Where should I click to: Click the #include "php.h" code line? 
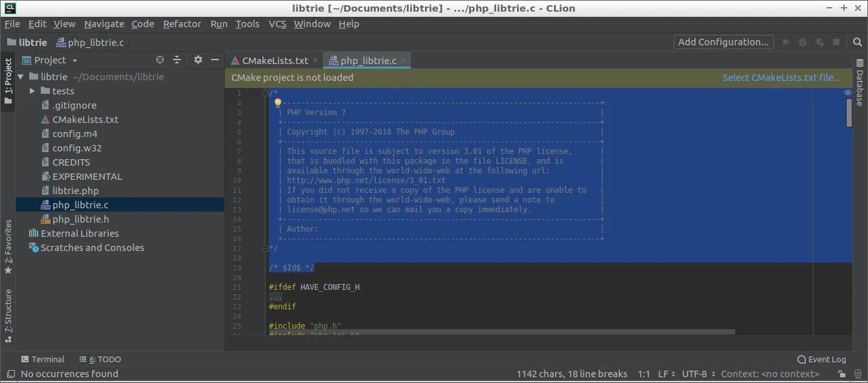(x=305, y=326)
